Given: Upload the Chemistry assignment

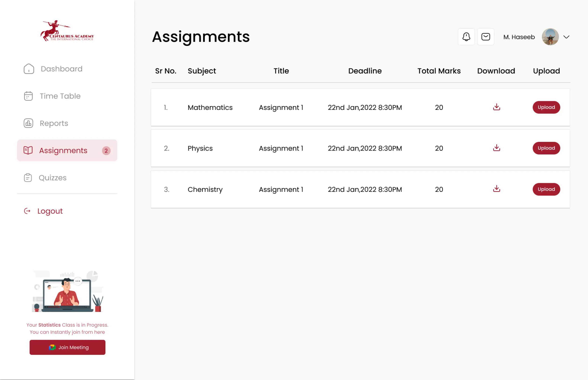Looking at the screenshot, I should tap(546, 189).
